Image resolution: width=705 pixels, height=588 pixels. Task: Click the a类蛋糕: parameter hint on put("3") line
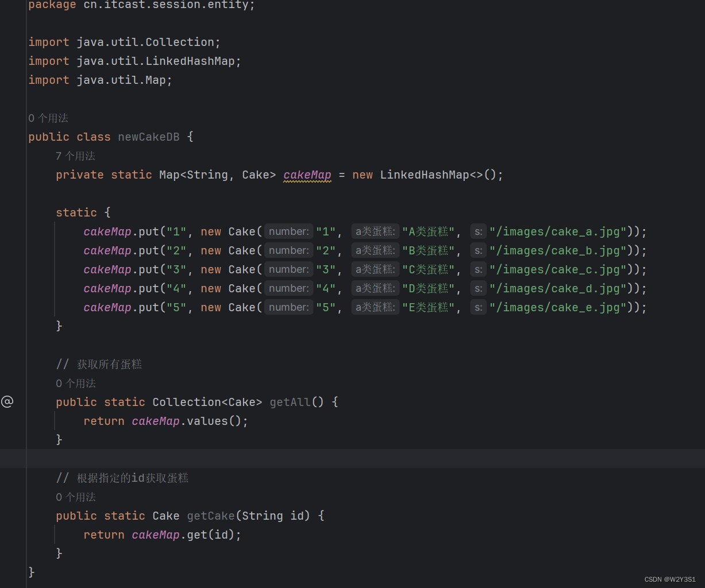pyautogui.click(x=375, y=269)
